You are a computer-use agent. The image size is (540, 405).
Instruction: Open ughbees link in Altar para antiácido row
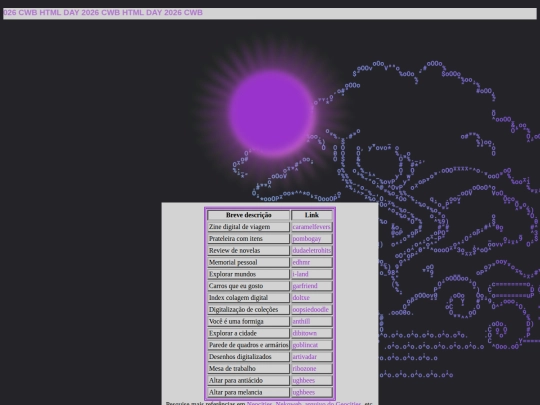[x=303, y=380]
